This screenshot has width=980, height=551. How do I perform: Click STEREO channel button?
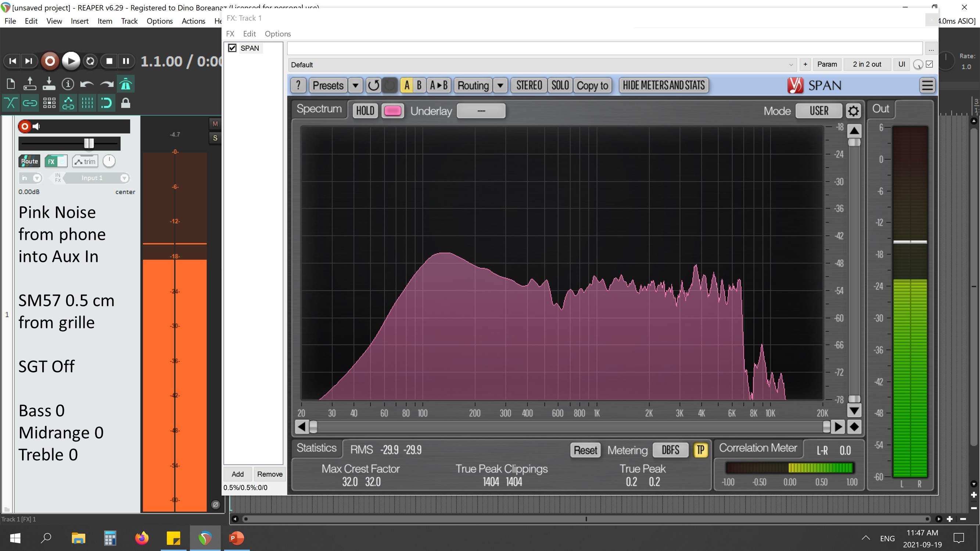(529, 86)
